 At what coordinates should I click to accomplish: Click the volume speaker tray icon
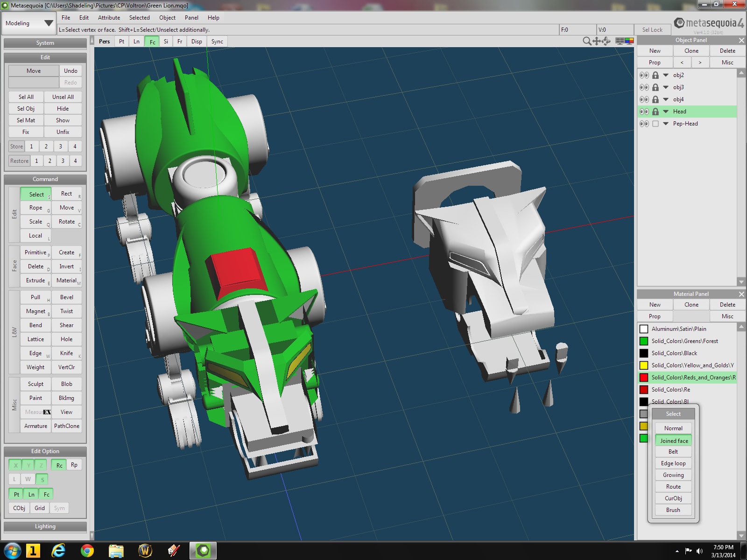(x=700, y=551)
